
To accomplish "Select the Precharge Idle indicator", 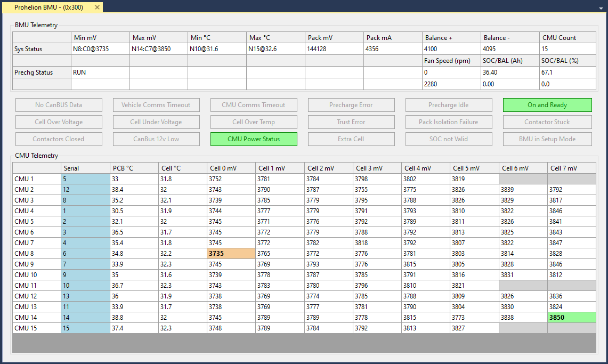I will coord(449,105).
